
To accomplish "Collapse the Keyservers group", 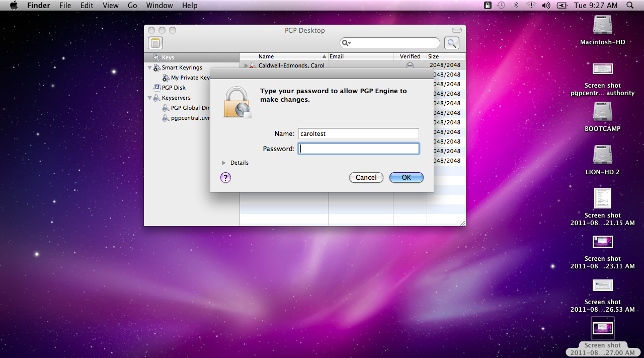I will point(149,98).
